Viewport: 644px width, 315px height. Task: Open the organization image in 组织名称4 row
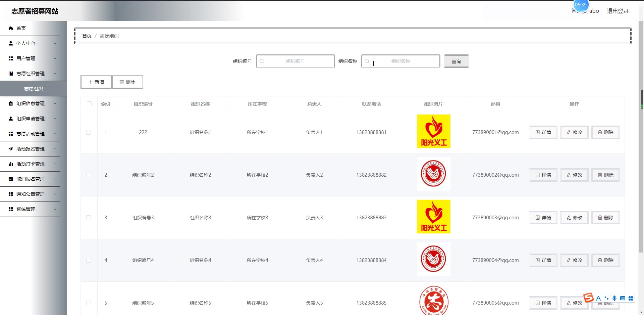pyautogui.click(x=433, y=259)
